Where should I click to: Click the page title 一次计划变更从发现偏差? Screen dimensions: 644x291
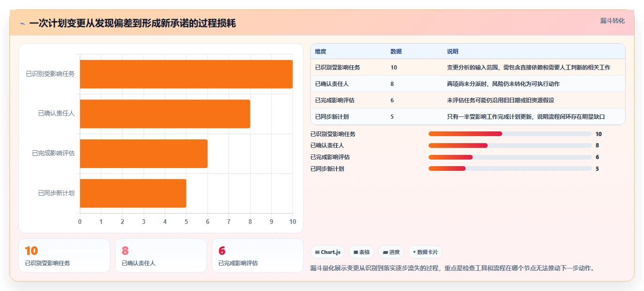[x=132, y=23]
